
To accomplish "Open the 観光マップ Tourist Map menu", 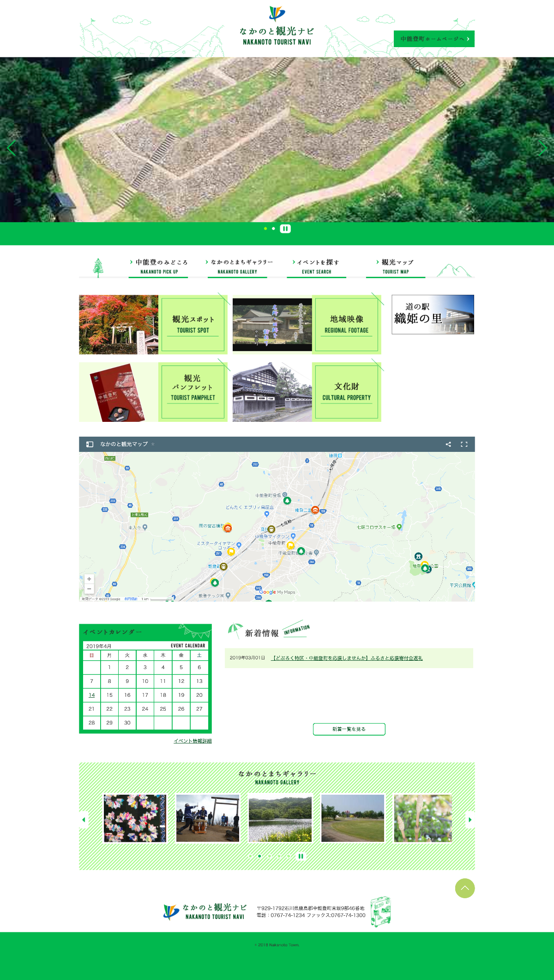I will click(x=396, y=267).
